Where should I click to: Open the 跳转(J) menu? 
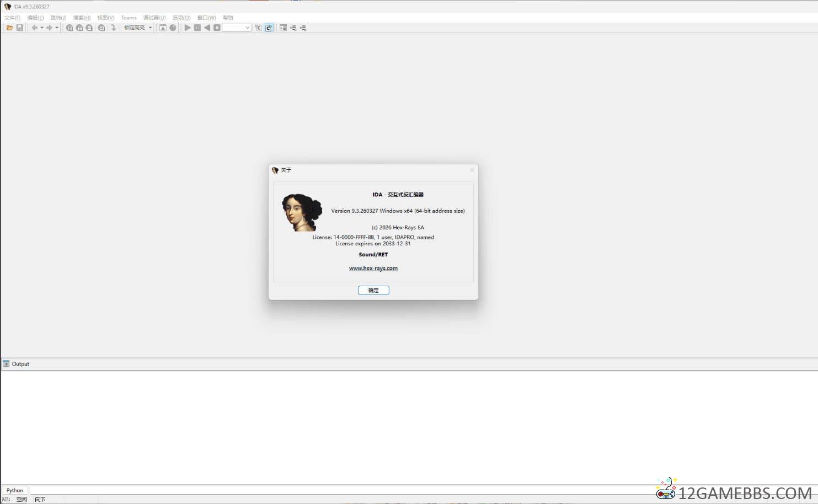tap(58, 18)
